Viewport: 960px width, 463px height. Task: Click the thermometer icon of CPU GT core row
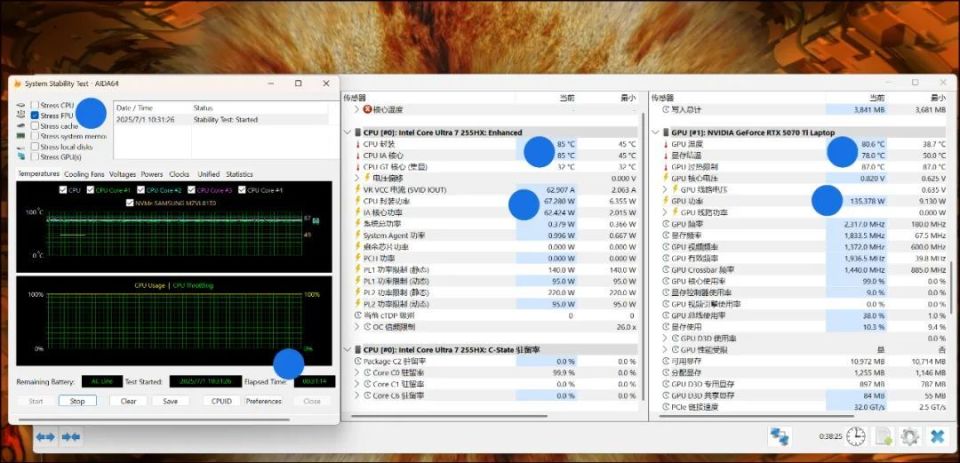coord(358,167)
